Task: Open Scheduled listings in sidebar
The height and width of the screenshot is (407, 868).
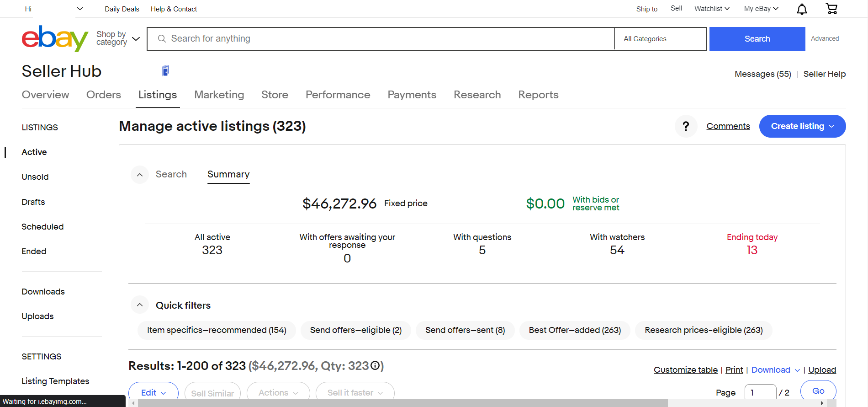Action: (x=42, y=226)
